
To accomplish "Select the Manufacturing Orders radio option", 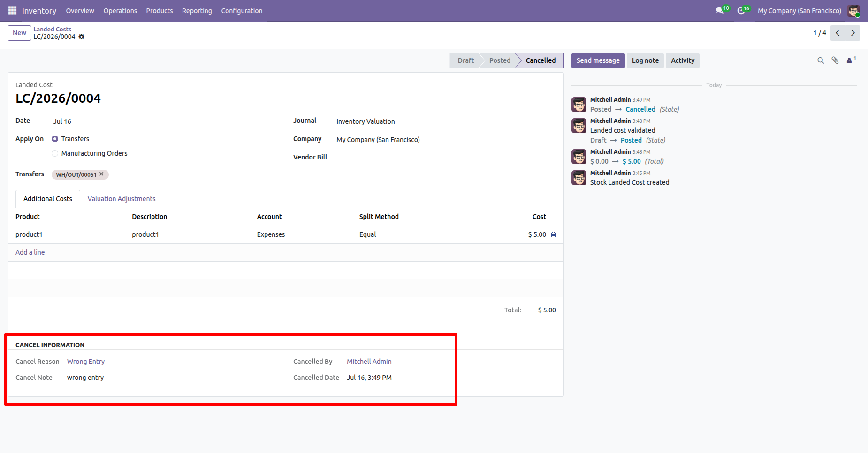I will point(55,153).
